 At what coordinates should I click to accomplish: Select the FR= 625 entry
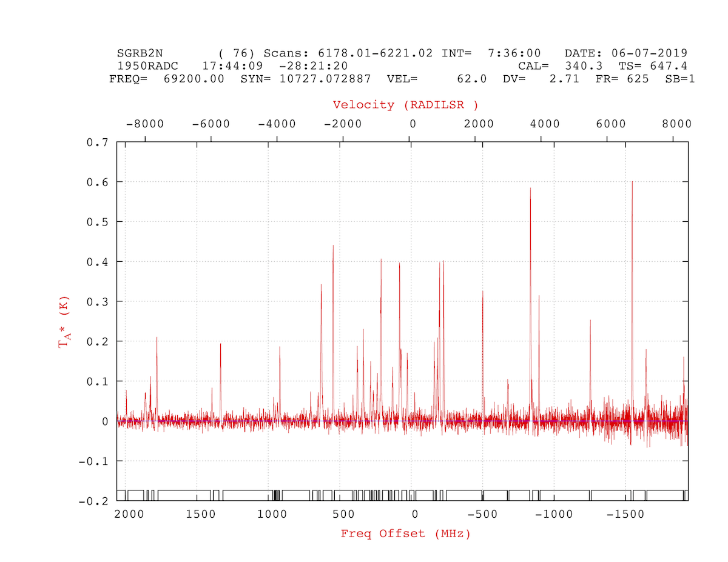click(622, 79)
